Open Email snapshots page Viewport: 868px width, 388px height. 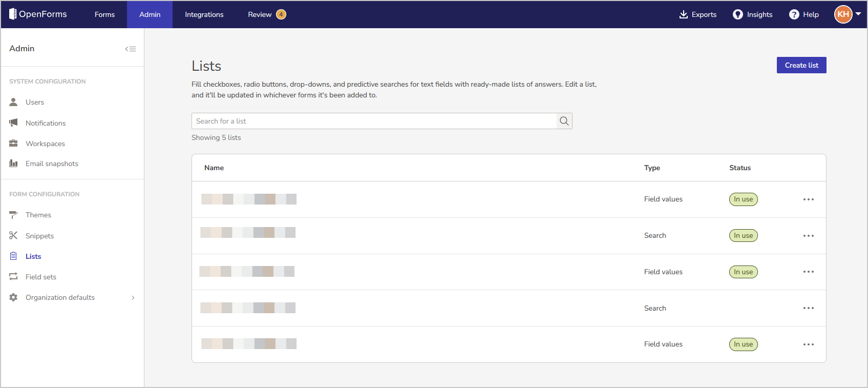tap(52, 164)
